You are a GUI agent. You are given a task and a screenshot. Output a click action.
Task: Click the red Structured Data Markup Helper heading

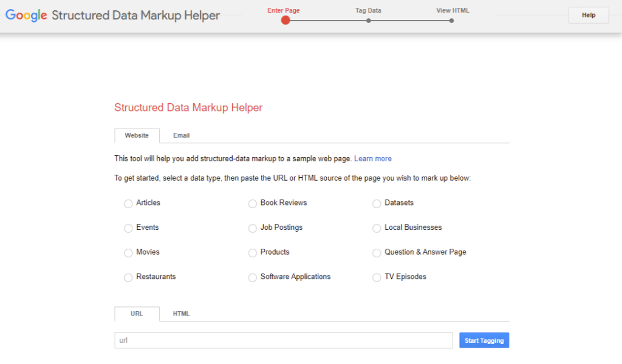[188, 107]
